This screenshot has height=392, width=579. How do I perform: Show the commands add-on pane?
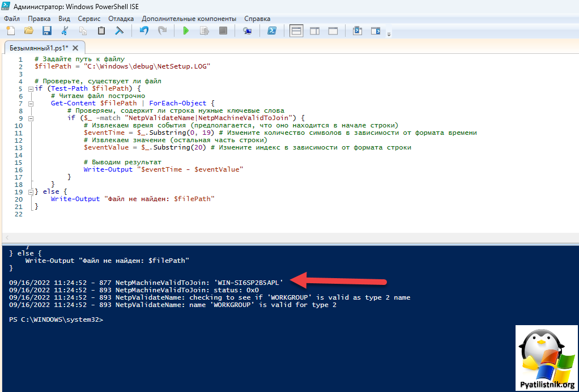click(x=376, y=31)
